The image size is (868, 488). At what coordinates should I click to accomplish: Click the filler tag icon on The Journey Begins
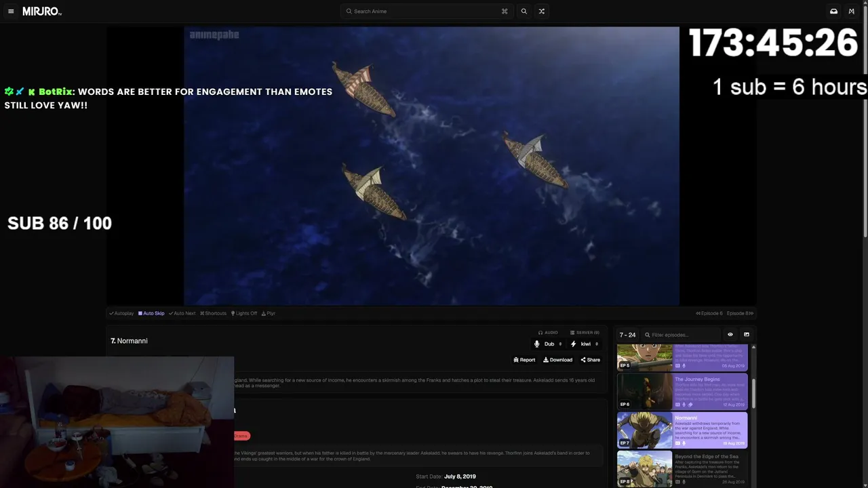(690, 405)
